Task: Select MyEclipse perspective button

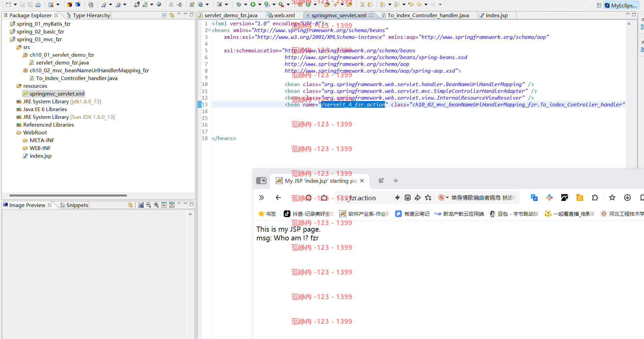Action: pyautogui.click(x=621, y=5)
